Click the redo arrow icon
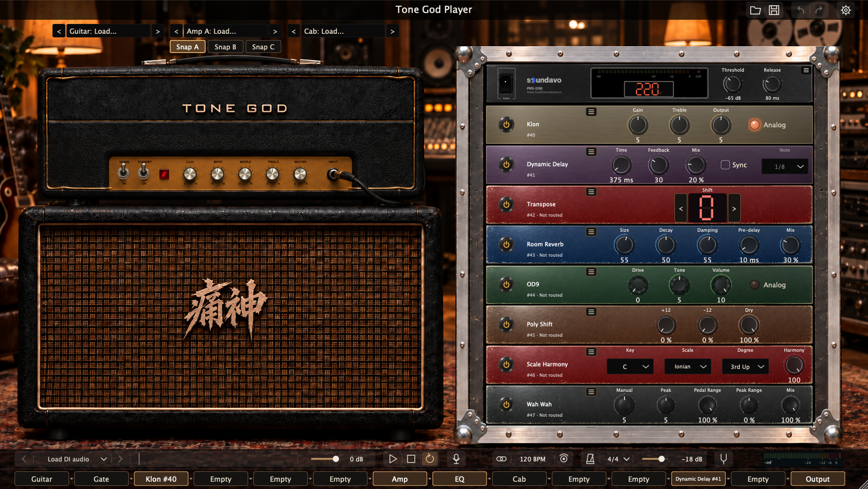 [819, 10]
